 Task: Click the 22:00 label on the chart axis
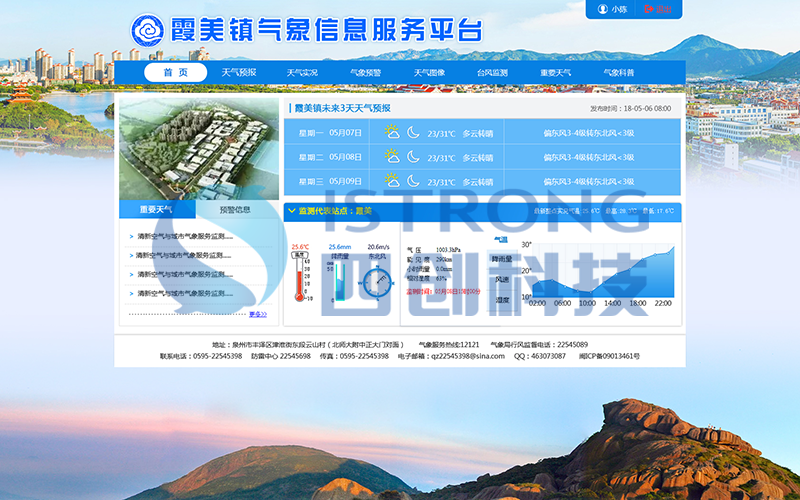(663, 303)
